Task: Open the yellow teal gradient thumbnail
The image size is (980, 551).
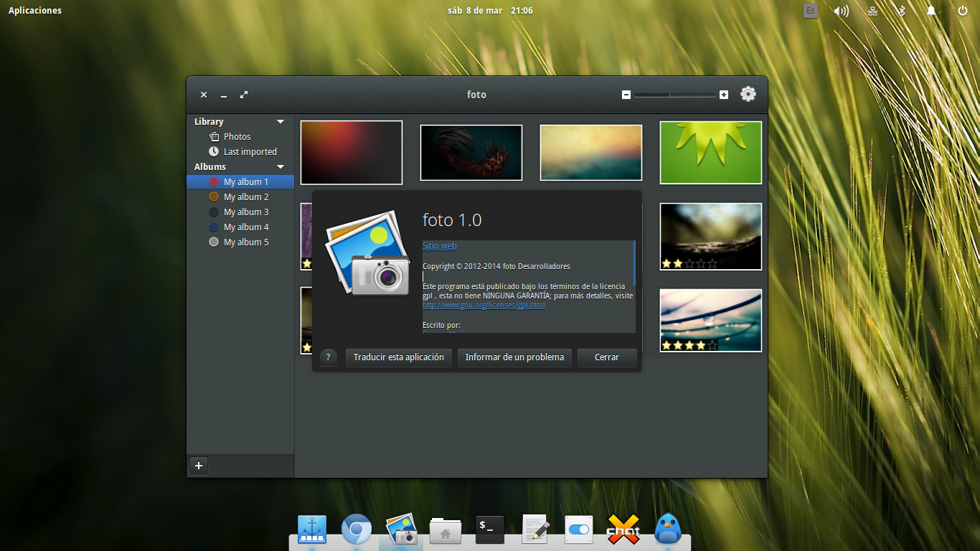Action: (591, 152)
